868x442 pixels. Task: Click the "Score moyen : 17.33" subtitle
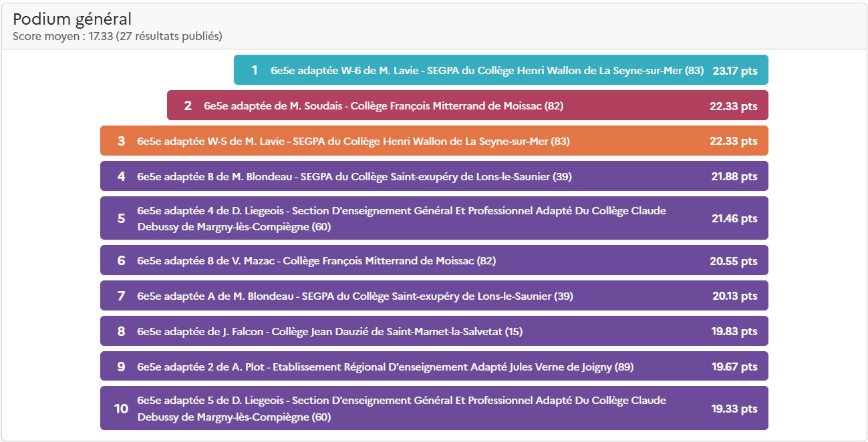[x=118, y=36]
